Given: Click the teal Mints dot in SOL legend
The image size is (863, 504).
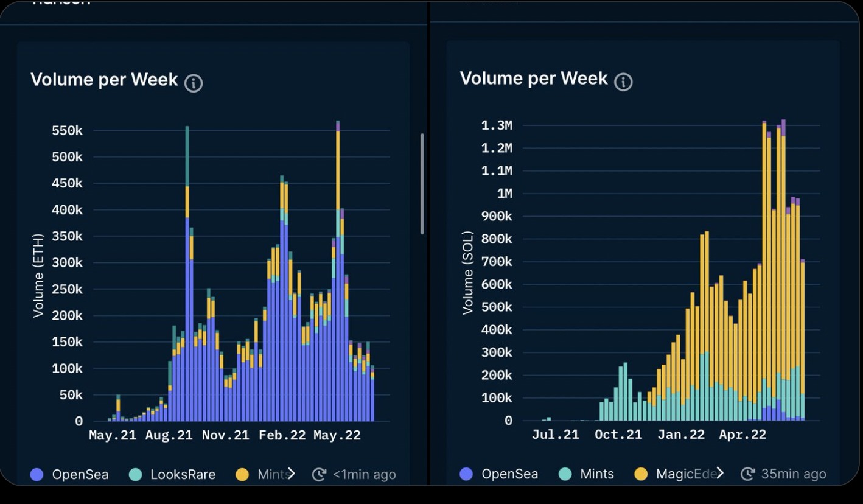Looking at the screenshot, I should [x=565, y=474].
